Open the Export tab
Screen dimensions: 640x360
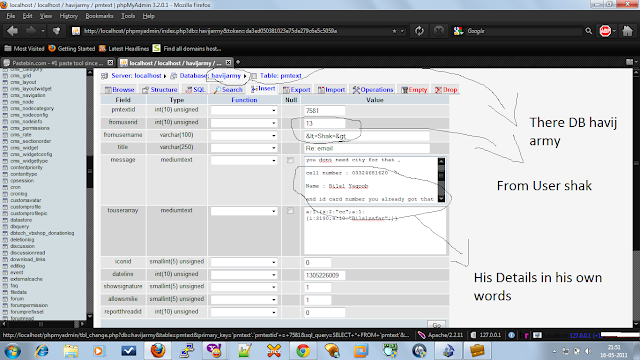[297, 90]
